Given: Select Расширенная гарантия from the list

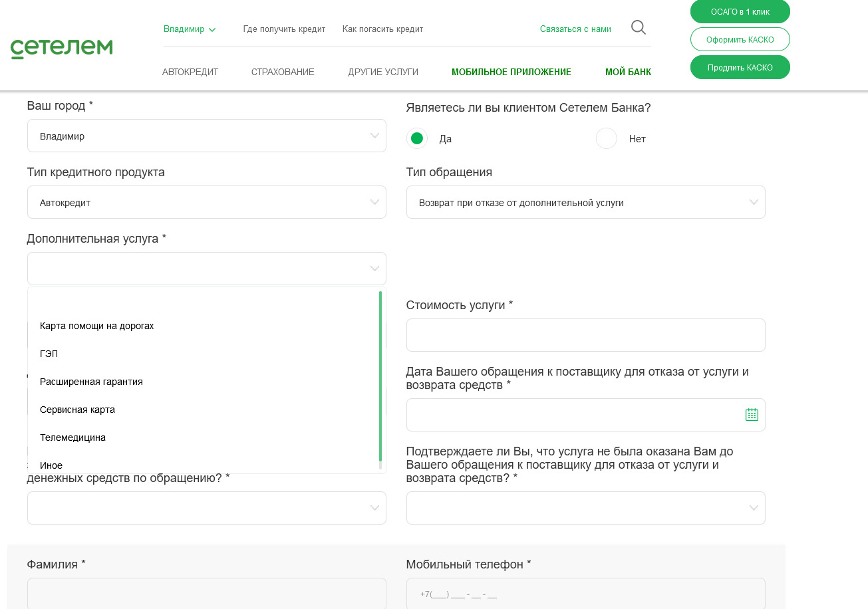Looking at the screenshot, I should 91,382.
